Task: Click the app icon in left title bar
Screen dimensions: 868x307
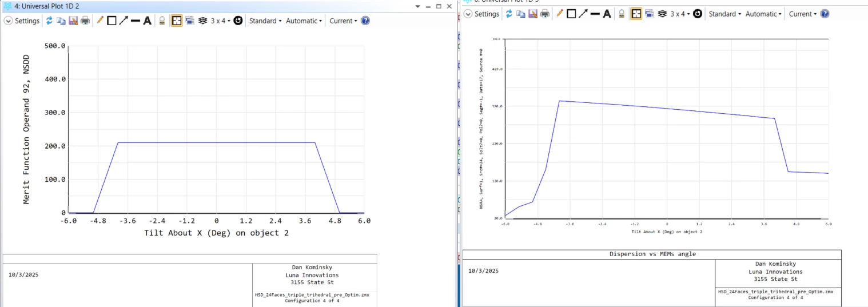Action: 7,6
